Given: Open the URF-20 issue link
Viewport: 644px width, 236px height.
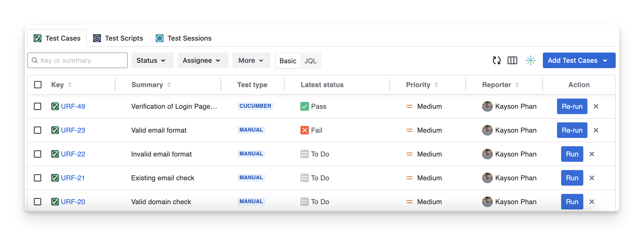Looking at the screenshot, I should [x=73, y=201].
